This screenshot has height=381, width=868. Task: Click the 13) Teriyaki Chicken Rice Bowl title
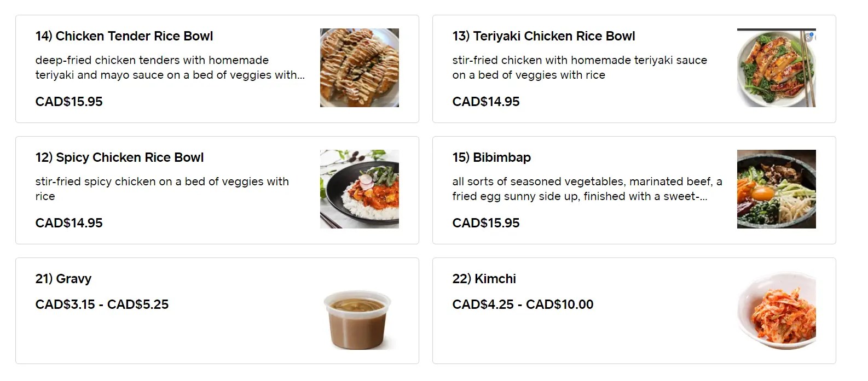tap(543, 36)
